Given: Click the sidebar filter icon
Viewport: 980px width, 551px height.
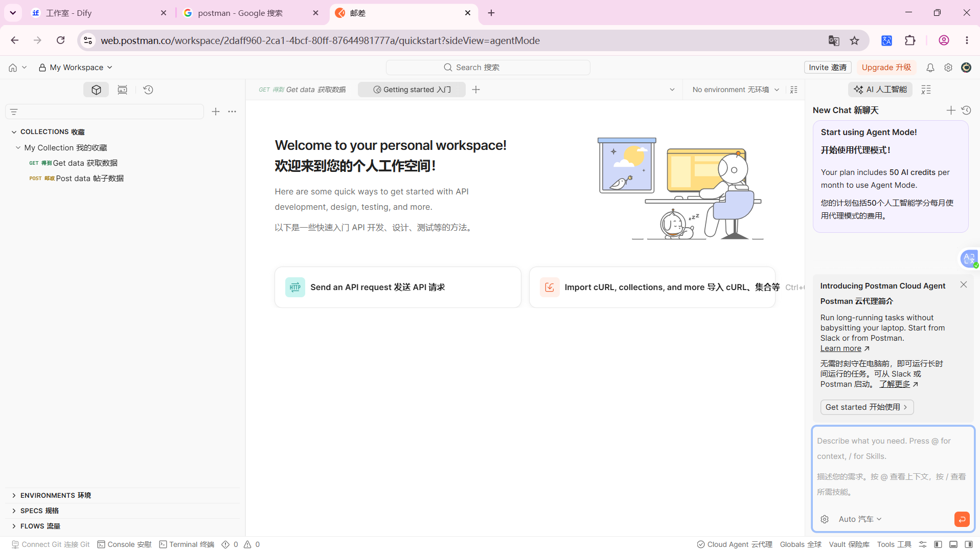Looking at the screenshot, I should click(14, 112).
